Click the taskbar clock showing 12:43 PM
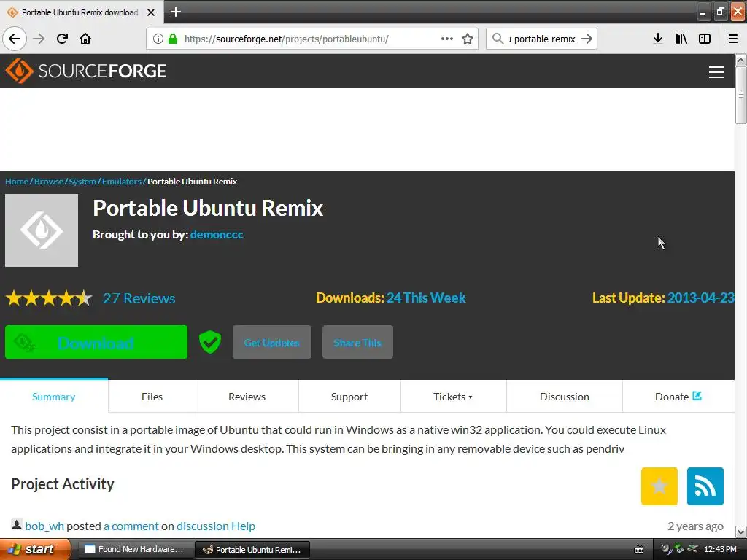 tap(720, 550)
